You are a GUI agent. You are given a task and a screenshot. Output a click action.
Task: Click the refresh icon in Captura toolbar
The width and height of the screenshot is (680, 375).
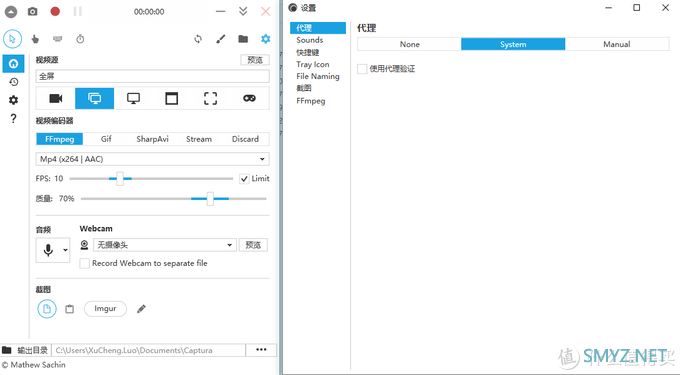point(198,39)
